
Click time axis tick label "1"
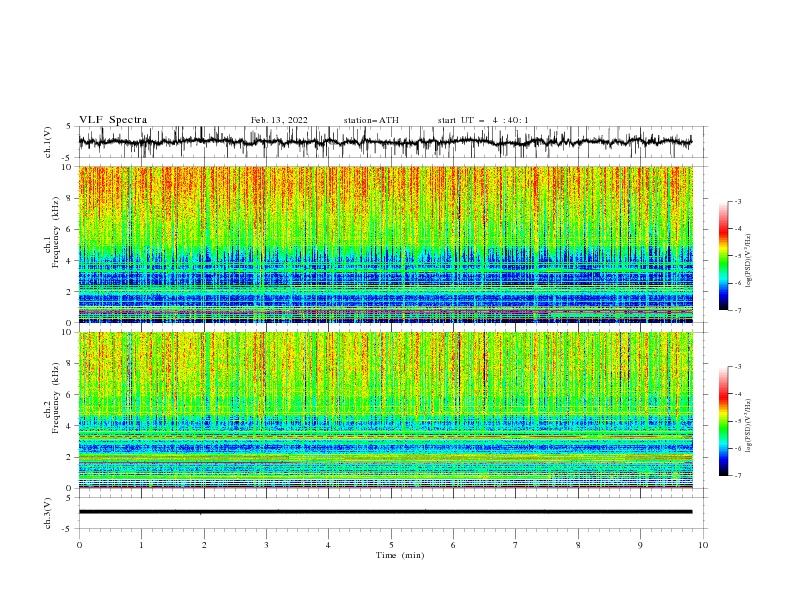click(141, 545)
